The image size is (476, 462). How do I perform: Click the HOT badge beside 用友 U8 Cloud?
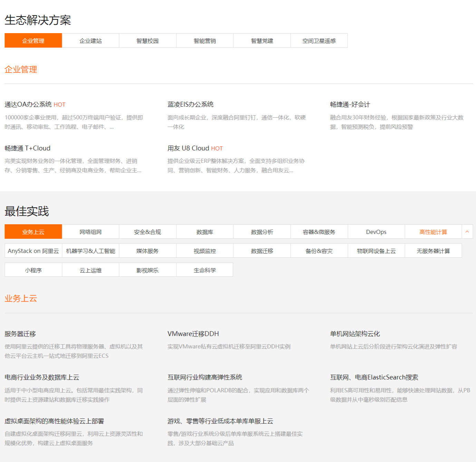pos(217,148)
